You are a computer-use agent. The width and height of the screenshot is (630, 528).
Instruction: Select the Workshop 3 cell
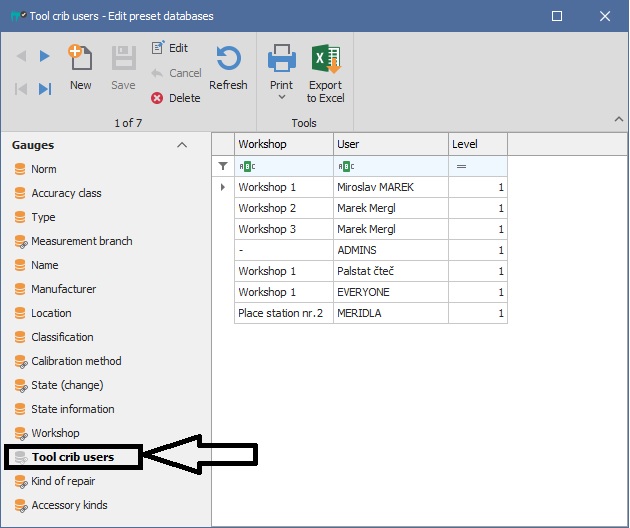(x=284, y=229)
